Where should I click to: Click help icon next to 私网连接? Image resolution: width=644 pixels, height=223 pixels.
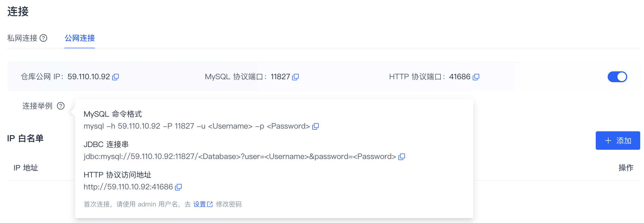tap(43, 38)
